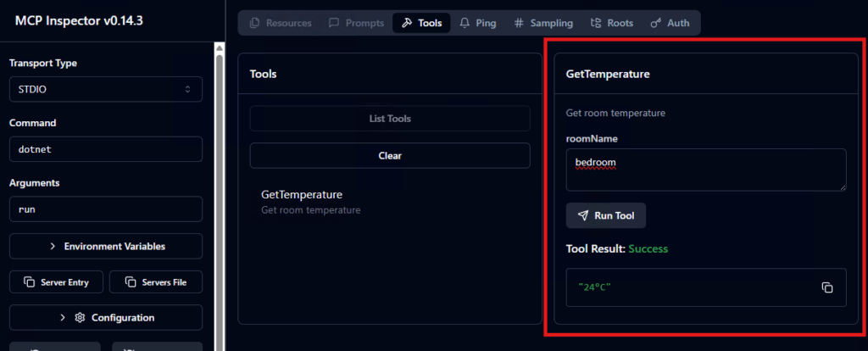The height and width of the screenshot is (351, 868).
Task: Click the Servers File copy button
Action: pos(156,282)
